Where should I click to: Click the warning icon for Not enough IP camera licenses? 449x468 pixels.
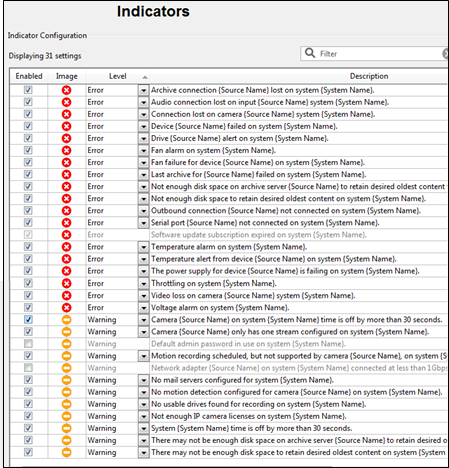click(66, 416)
